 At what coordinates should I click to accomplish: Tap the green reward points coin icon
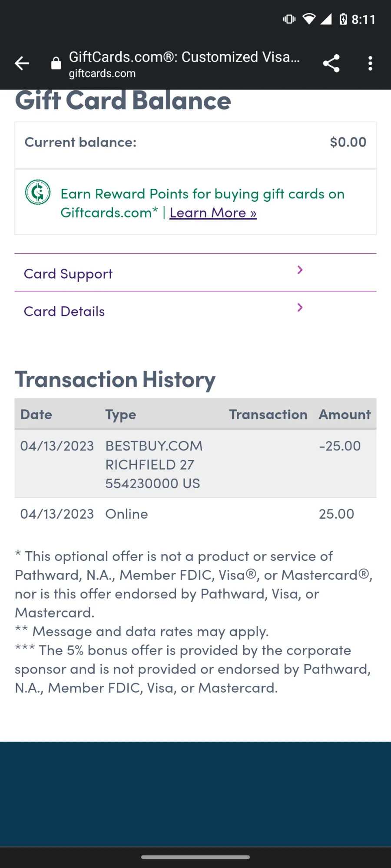click(38, 192)
